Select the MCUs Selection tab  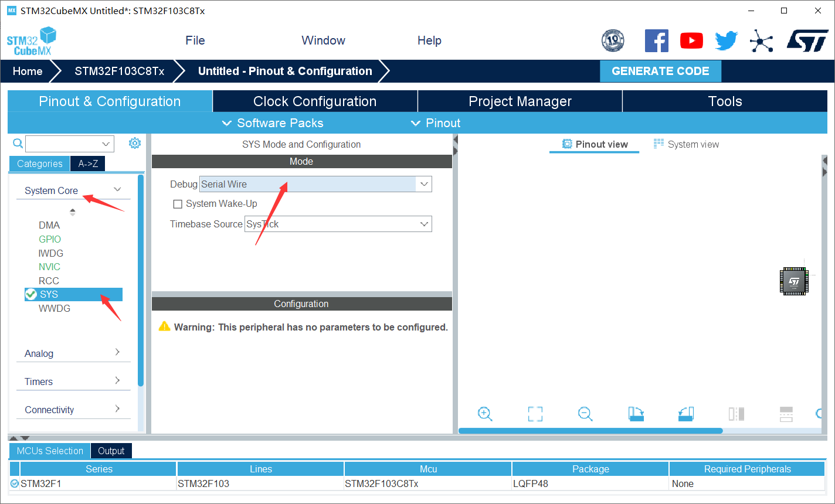point(50,451)
